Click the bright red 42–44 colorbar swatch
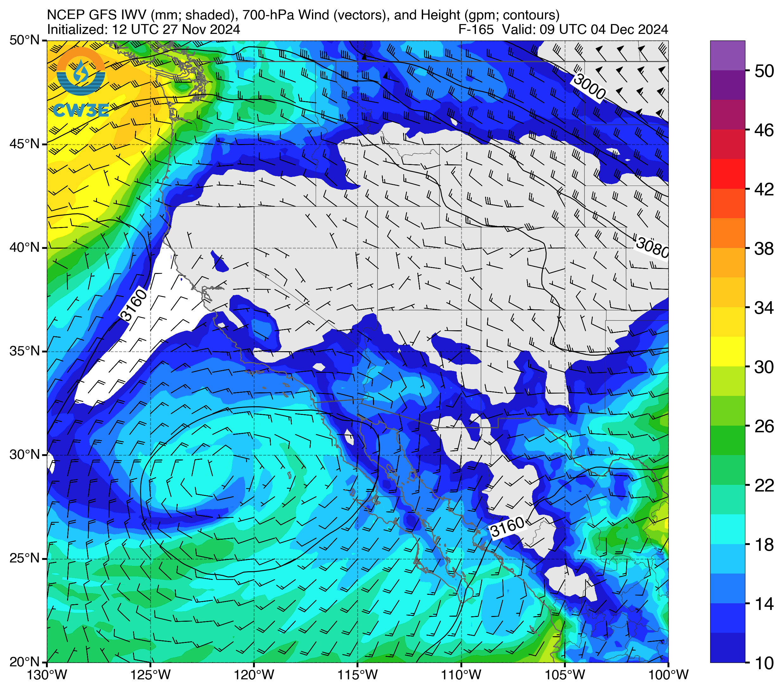Image resolution: width=784 pixels, height=698 pixels. click(728, 174)
